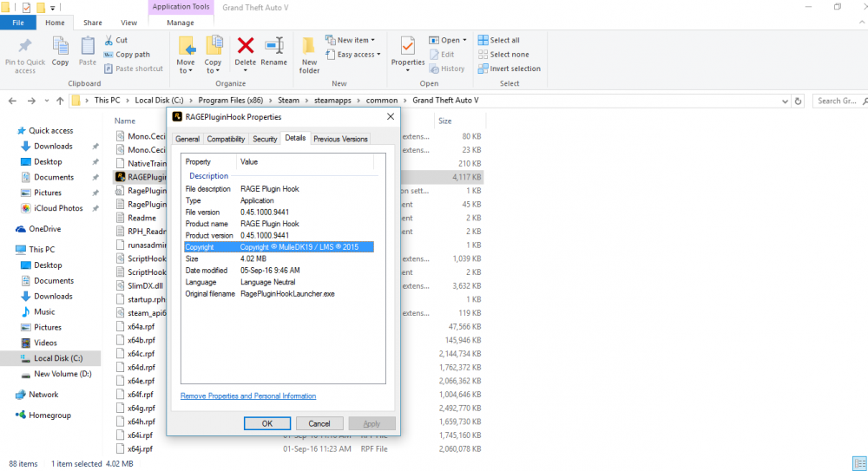Click Edit in the Open group
The image size is (868, 471).
point(442,55)
